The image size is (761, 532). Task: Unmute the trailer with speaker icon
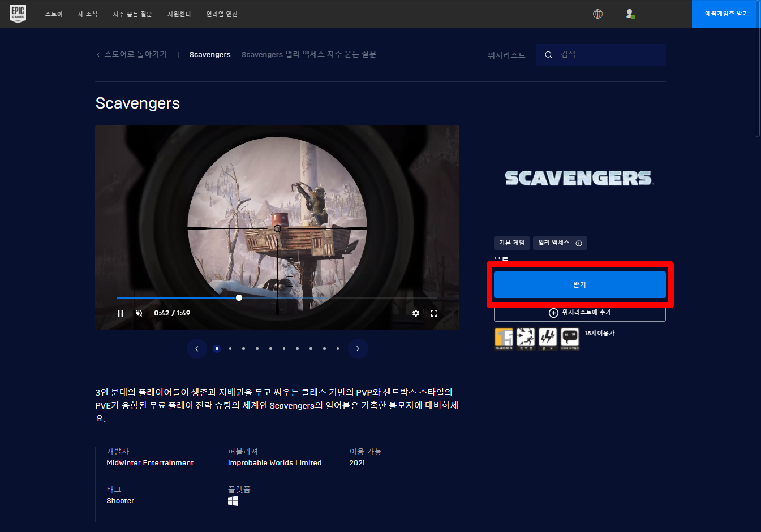coord(139,313)
